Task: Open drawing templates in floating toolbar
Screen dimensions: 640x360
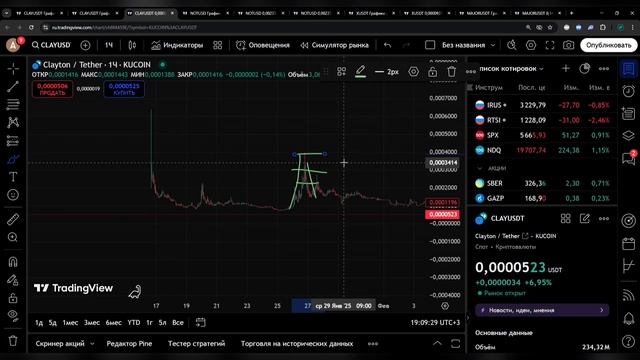Action: tap(342, 72)
